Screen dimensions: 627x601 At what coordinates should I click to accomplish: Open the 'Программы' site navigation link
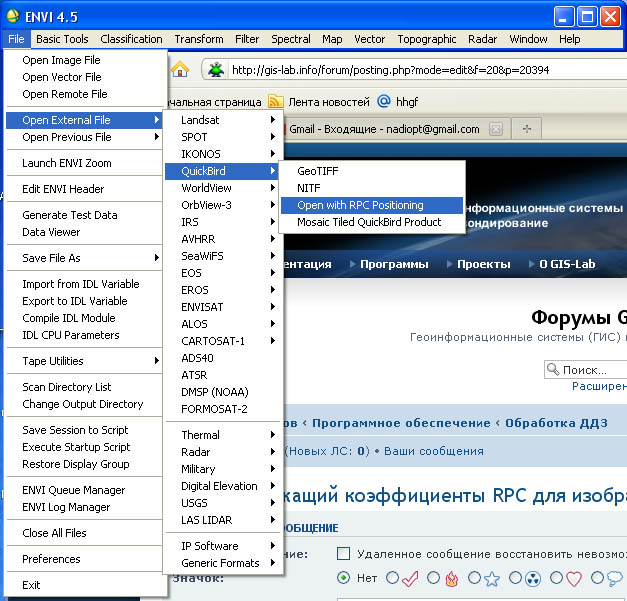click(394, 264)
